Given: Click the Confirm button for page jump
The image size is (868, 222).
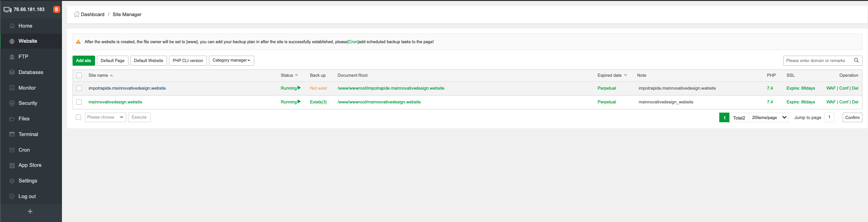Looking at the screenshot, I should point(852,118).
